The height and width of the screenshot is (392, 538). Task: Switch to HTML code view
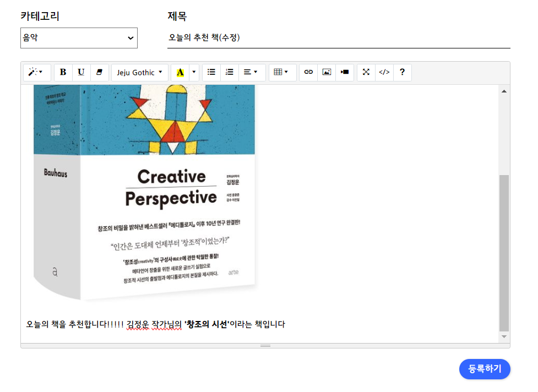(x=384, y=72)
